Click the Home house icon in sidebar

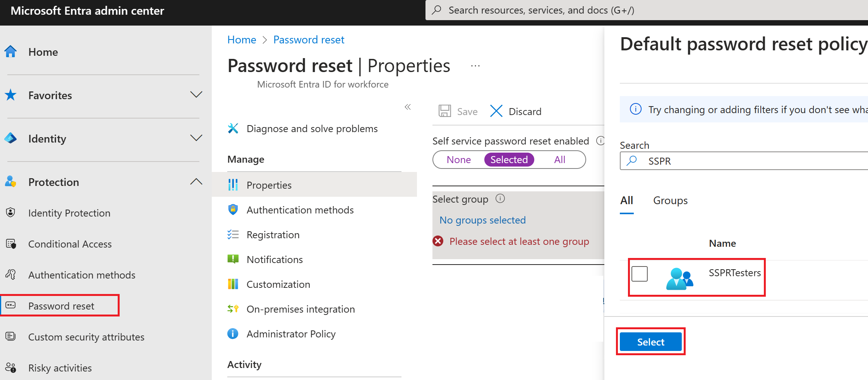(x=11, y=52)
